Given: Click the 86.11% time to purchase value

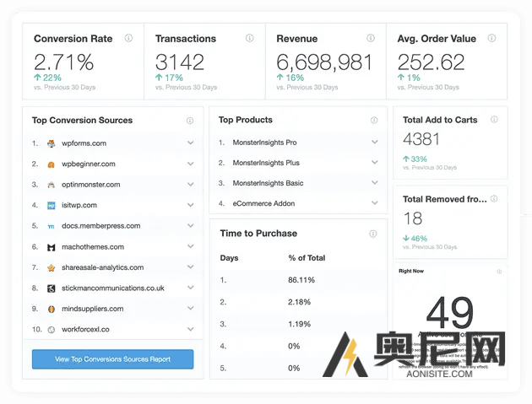Looking at the screenshot, I should 301,280.
